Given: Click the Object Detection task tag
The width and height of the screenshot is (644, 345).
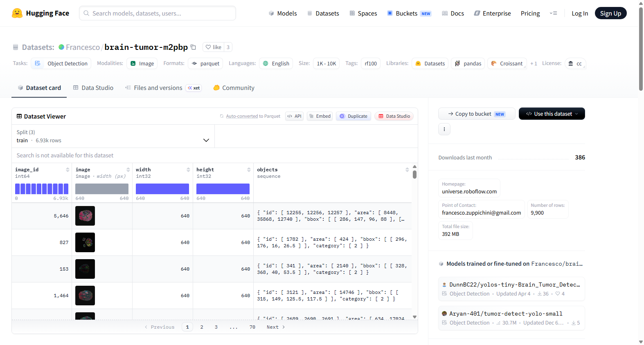Looking at the screenshot, I should (x=61, y=63).
